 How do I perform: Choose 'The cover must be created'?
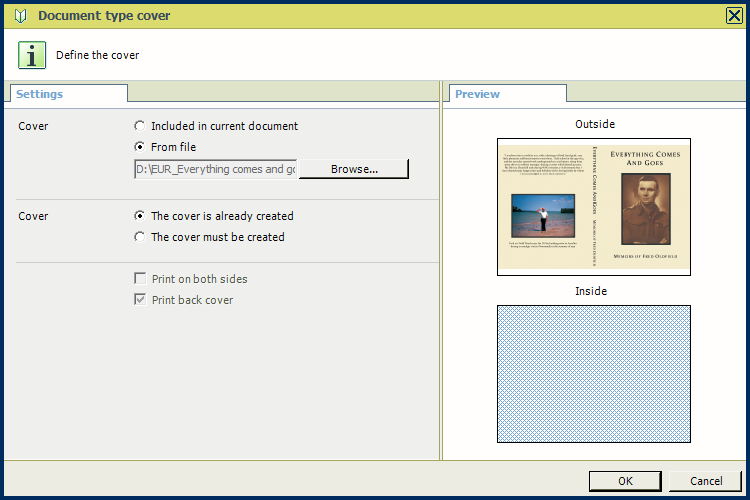[140, 237]
